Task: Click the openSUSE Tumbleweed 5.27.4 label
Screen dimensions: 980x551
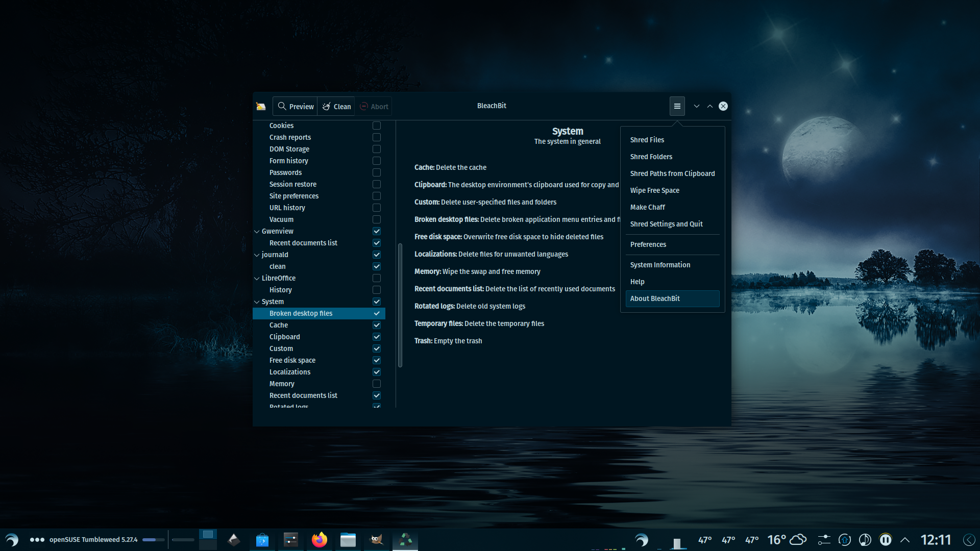Action: 93,540
